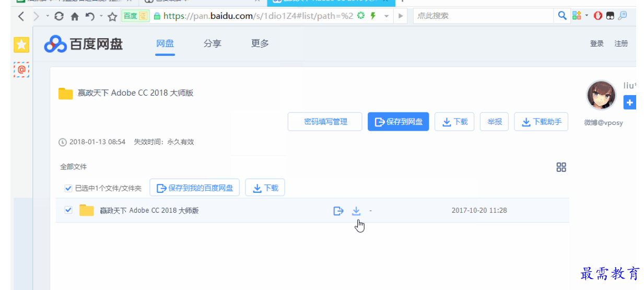Click the blue plus follow button
Screen dimensions: 644x290
tap(630, 102)
